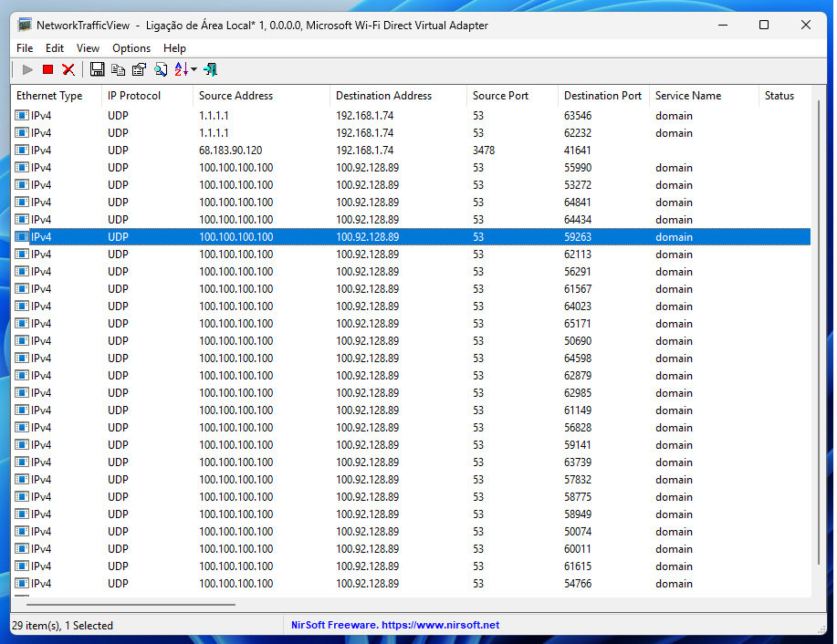Select row icon for destination port 55990

22,167
